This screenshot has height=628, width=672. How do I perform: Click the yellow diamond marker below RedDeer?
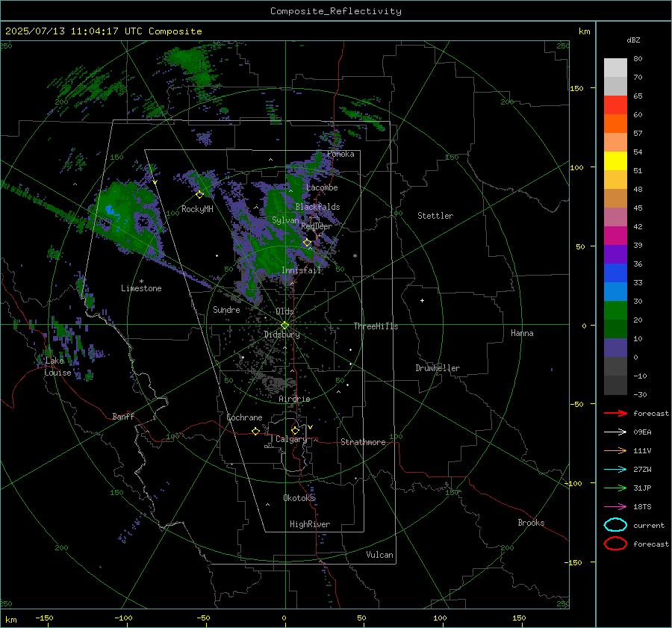pos(308,243)
